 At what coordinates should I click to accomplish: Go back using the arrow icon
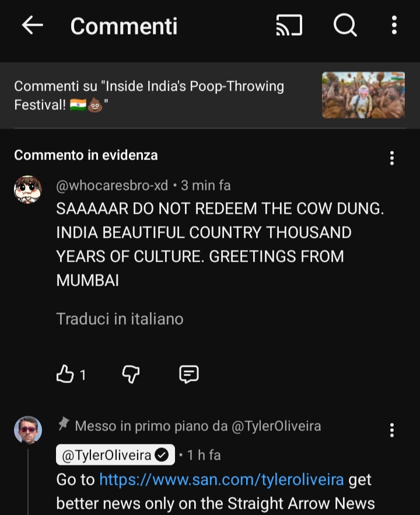32,25
